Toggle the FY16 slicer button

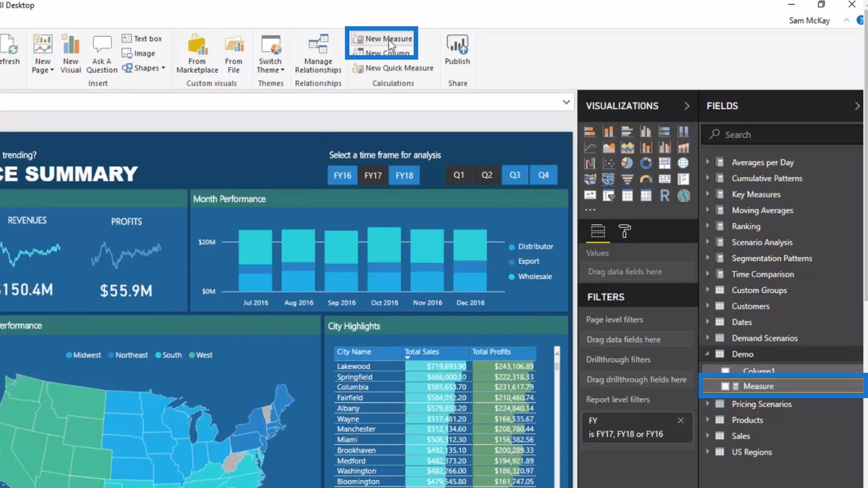click(x=342, y=176)
